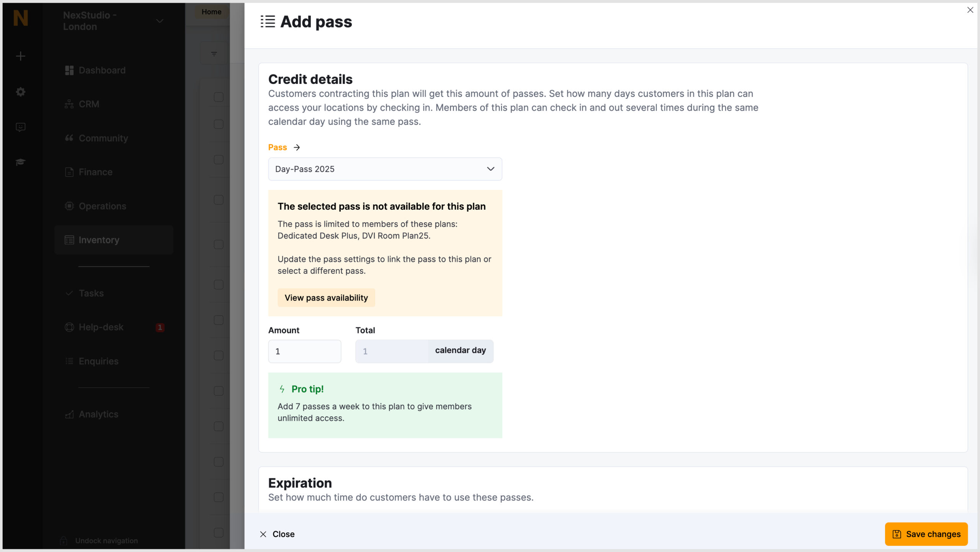
Task: Click the orange N logo icon
Action: pyautogui.click(x=21, y=18)
